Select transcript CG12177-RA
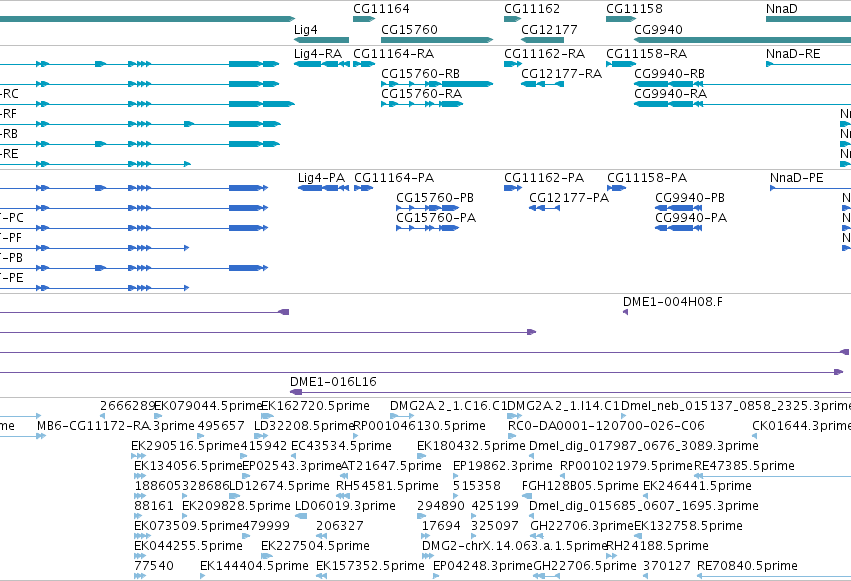The image size is (851, 581). tap(542, 84)
